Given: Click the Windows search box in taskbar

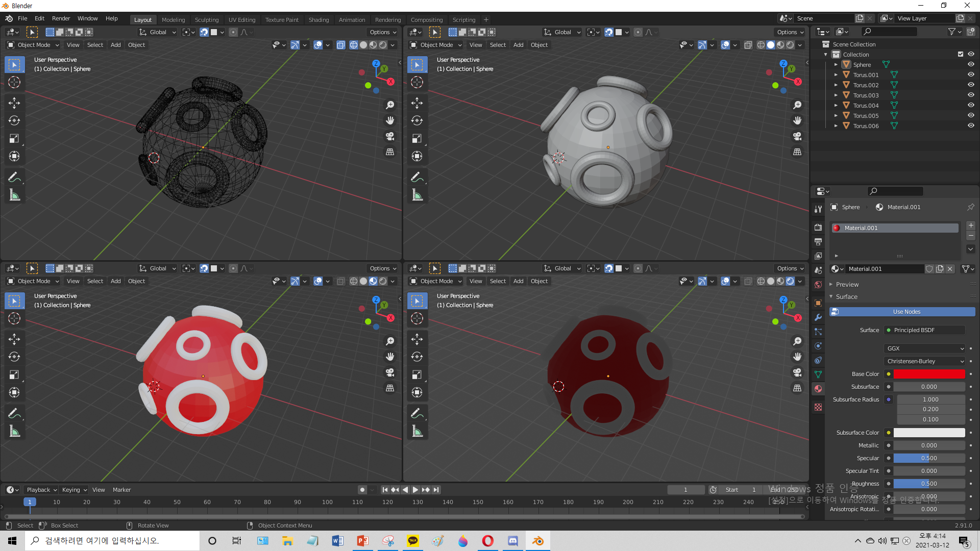Looking at the screenshot, I should tap(112, 541).
